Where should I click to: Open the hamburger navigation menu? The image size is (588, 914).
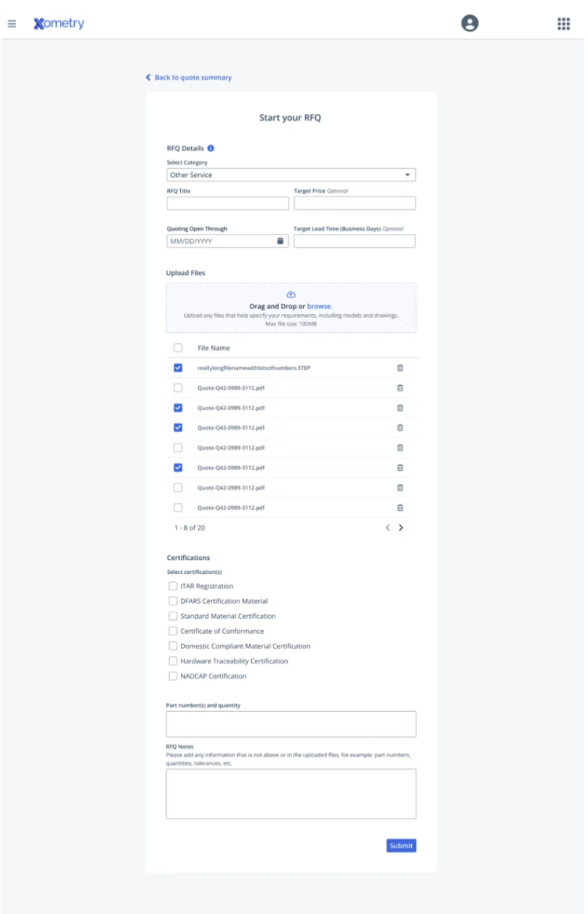pyautogui.click(x=12, y=24)
